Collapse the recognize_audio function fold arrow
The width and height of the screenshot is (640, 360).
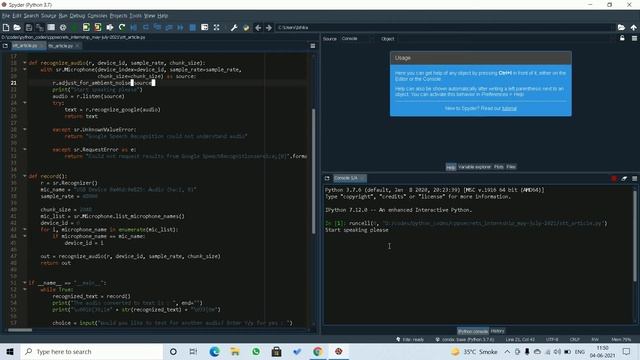[24, 63]
